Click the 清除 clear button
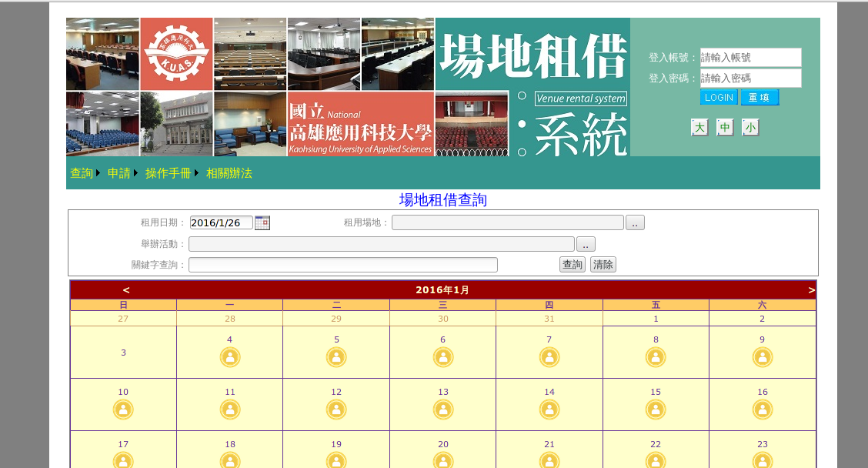The width and height of the screenshot is (868, 468). 603,265
